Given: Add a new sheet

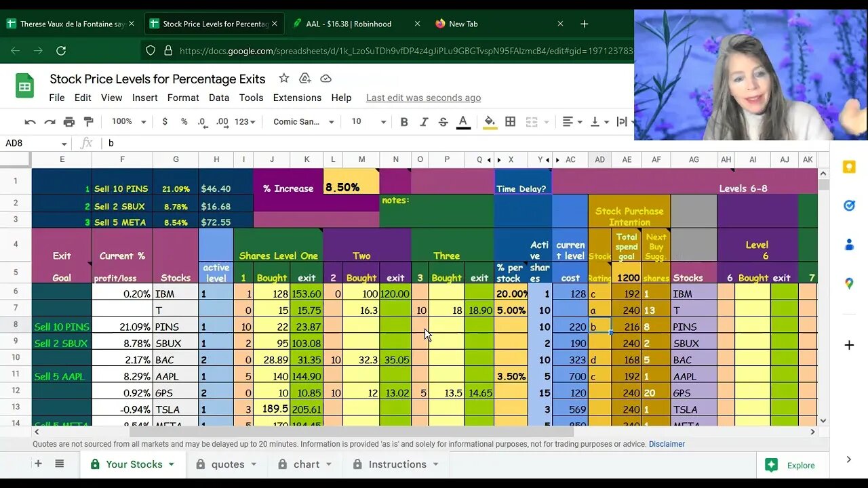Looking at the screenshot, I should [38, 464].
